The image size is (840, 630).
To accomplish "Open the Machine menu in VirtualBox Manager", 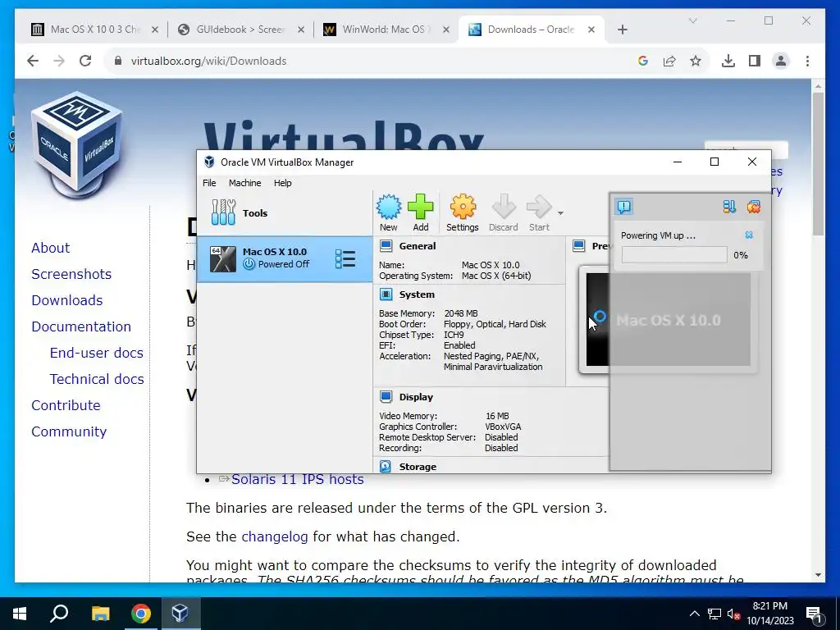I will point(244,183).
